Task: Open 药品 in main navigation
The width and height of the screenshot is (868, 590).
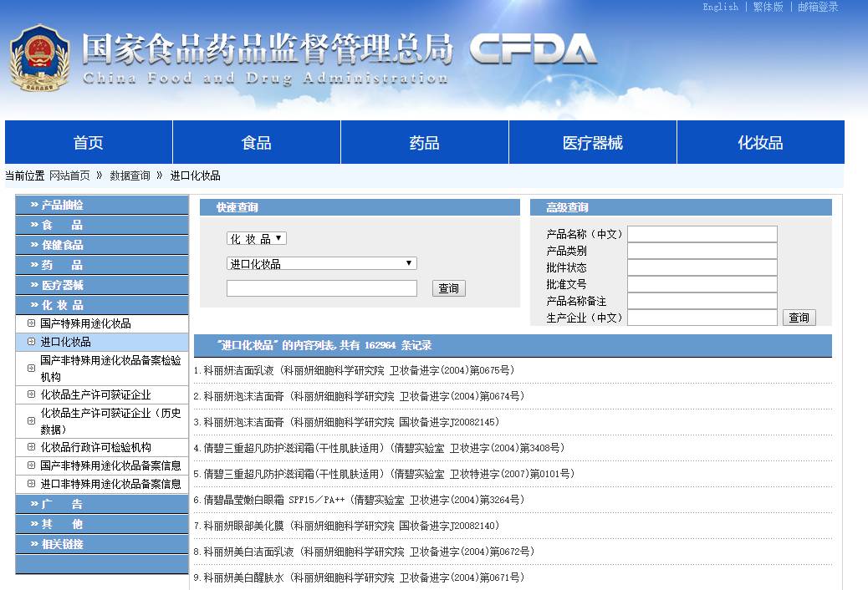Action: (x=425, y=142)
